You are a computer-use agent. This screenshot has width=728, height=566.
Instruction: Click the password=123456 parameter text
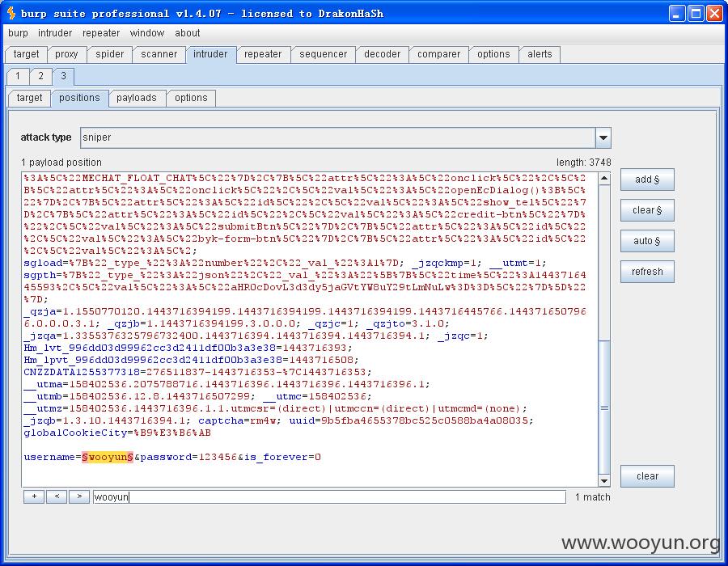(189, 457)
